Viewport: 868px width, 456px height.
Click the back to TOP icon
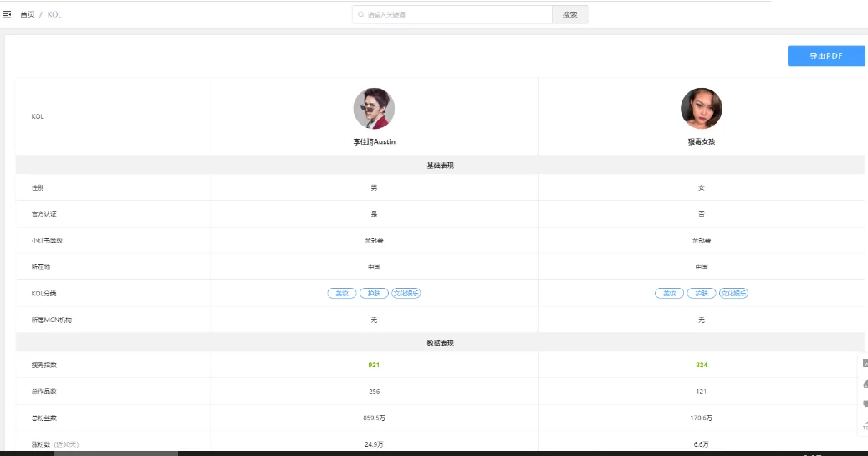[x=865, y=424]
